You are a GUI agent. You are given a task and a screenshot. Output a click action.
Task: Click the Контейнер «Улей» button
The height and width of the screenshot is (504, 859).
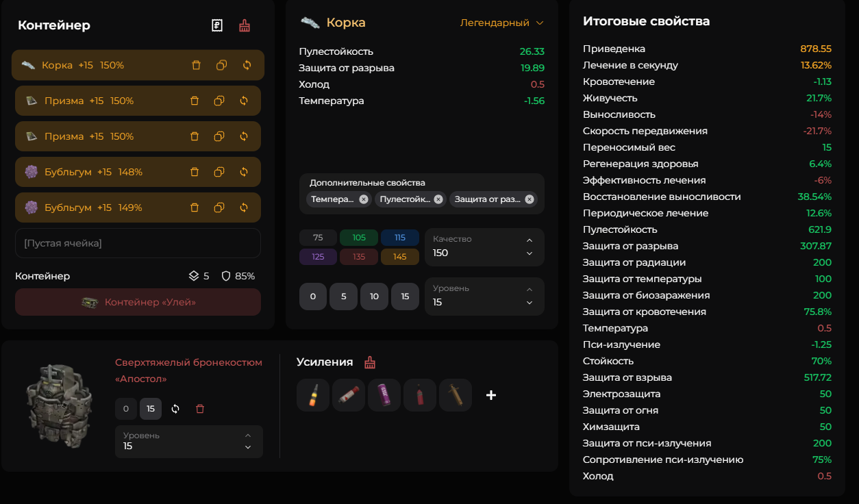coord(138,302)
